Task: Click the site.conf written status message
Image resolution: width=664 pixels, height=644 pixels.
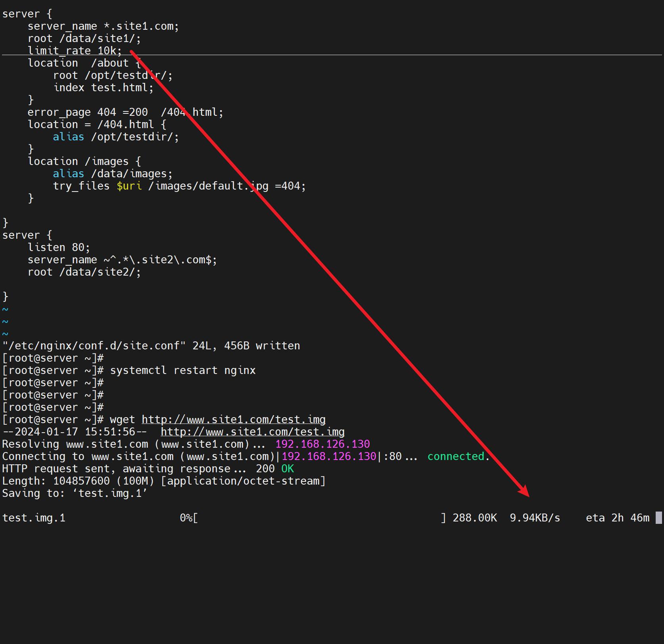Action: 151,346
